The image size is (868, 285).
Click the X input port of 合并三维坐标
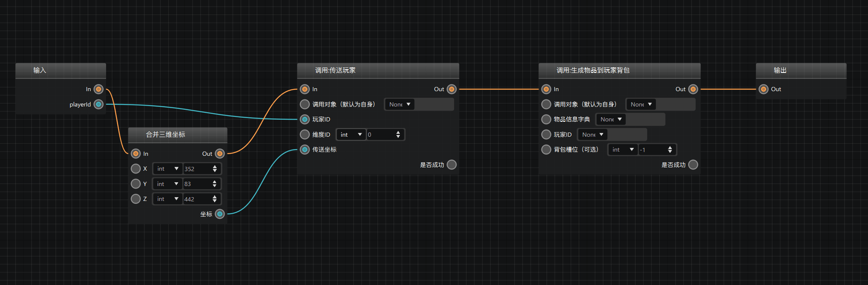pyautogui.click(x=135, y=169)
